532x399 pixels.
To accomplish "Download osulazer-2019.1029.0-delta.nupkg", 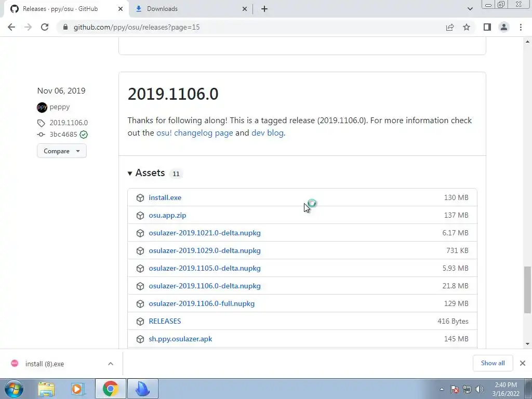I will click(x=205, y=250).
